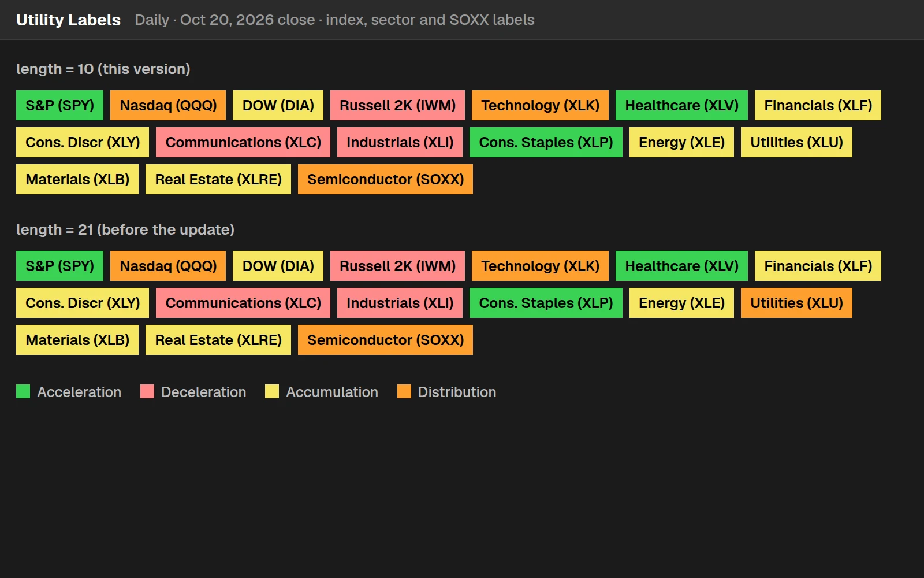Click DOW (DIA) label in length = 10 group
This screenshot has height=578, width=924.
point(278,105)
